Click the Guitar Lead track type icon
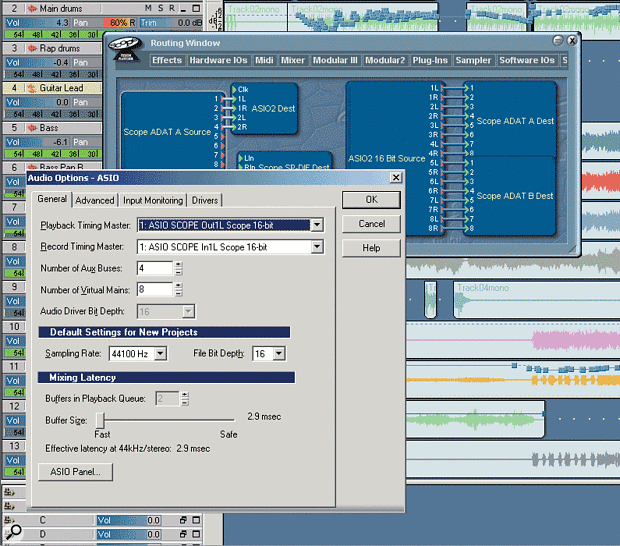The height and width of the screenshot is (546, 620). tap(32, 88)
